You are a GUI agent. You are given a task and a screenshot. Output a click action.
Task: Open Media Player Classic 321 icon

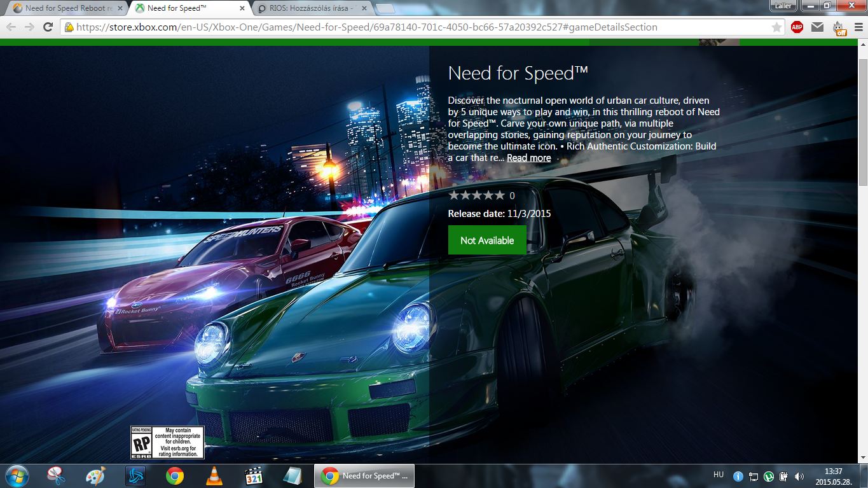254,476
